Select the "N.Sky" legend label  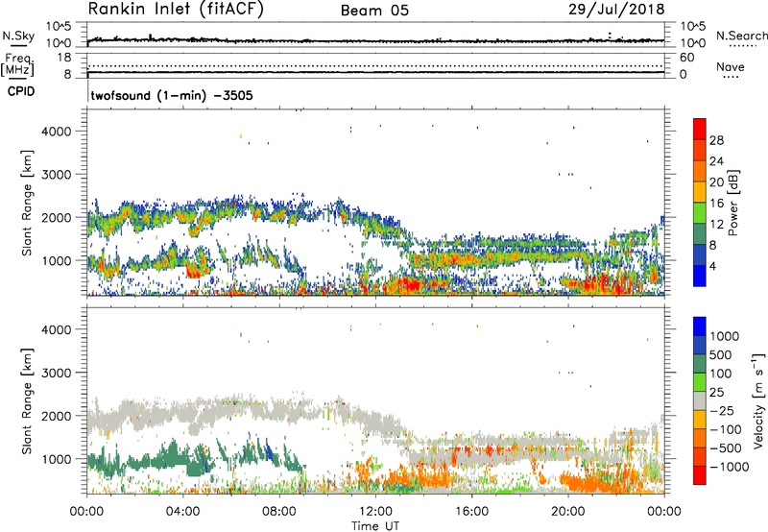pos(18,36)
